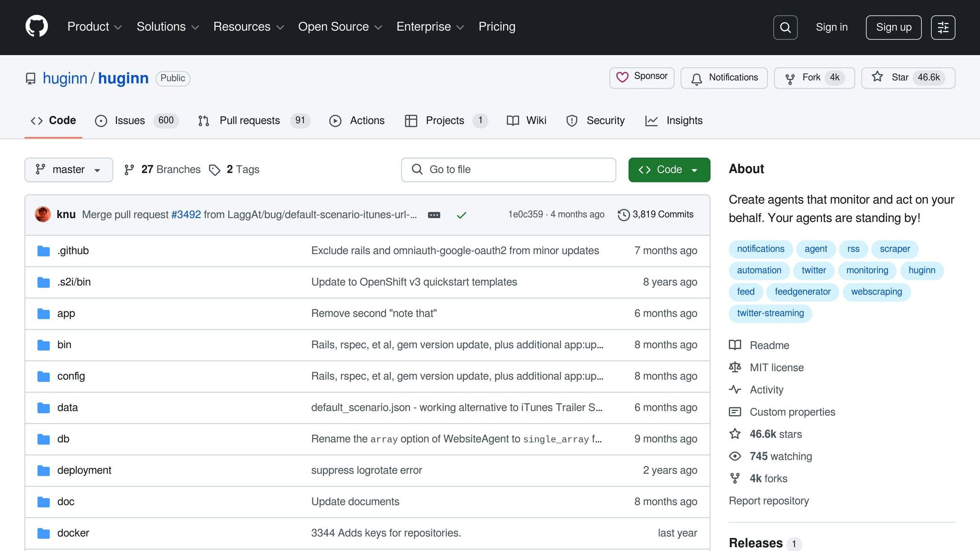This screenshot has width=980, height=551.
Task: Expand the Open Source menu
Action: 340,27
